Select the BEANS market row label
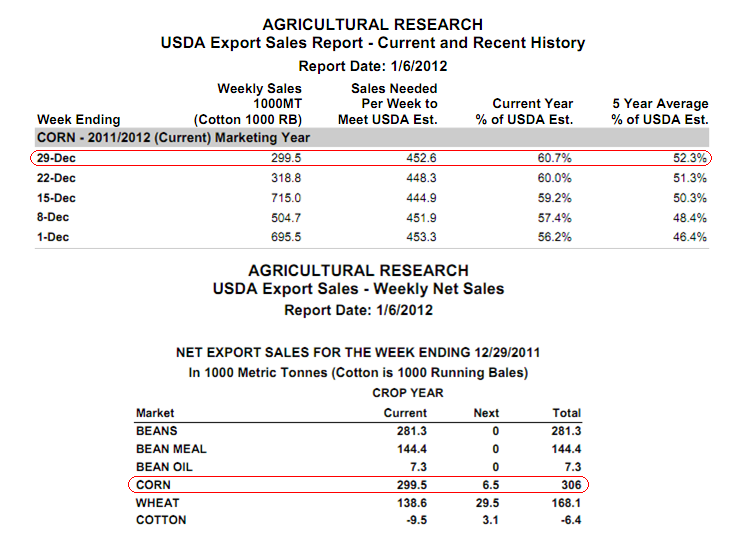 (157, 431)
